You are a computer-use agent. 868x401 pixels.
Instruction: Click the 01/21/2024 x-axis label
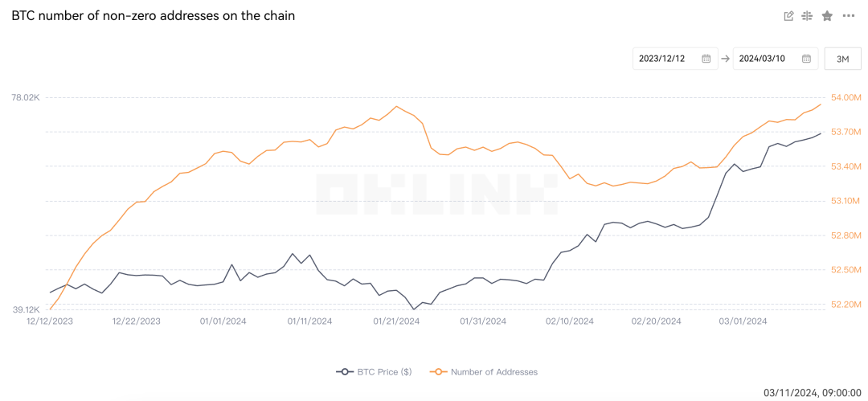pos(396,321)
